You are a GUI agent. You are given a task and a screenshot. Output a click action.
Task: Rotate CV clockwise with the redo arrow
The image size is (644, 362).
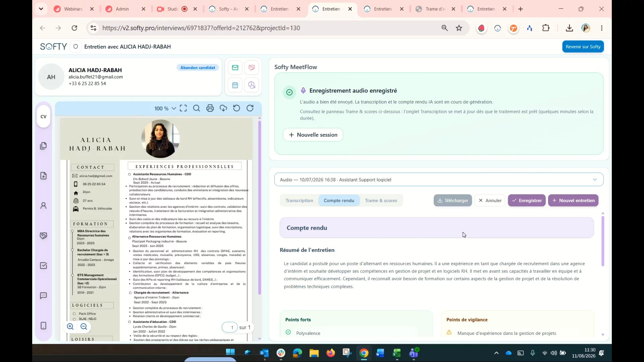point(250,108)
